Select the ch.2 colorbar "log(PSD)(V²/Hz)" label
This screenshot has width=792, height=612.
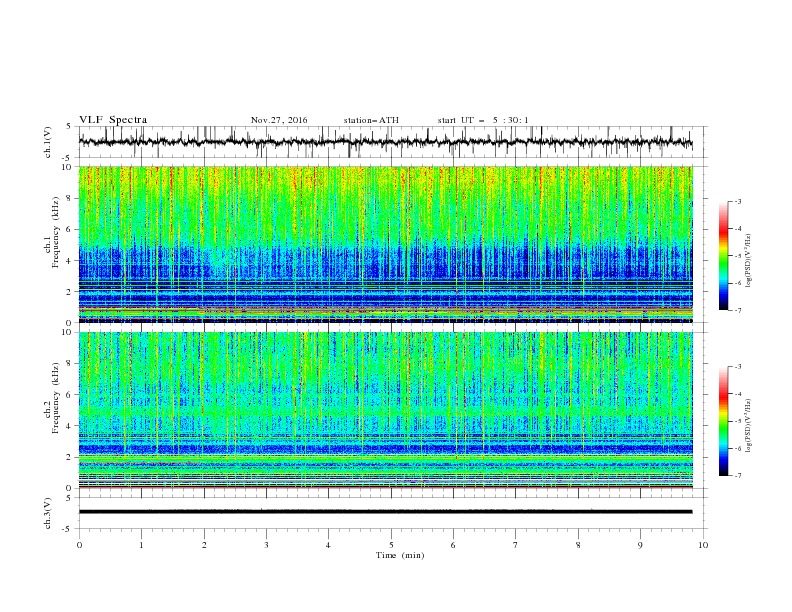[x=749, y=425]
